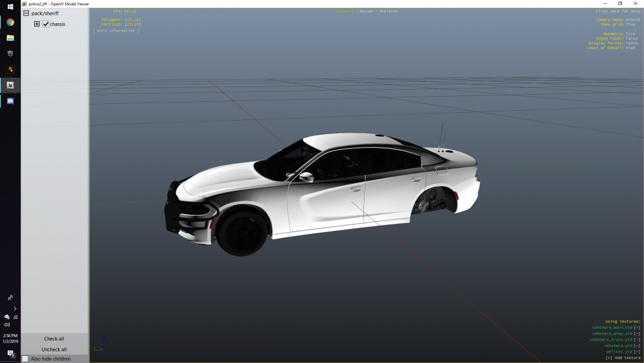The image size is (644, 363).
Task: Click the FPS readout text
Action: 124,11
